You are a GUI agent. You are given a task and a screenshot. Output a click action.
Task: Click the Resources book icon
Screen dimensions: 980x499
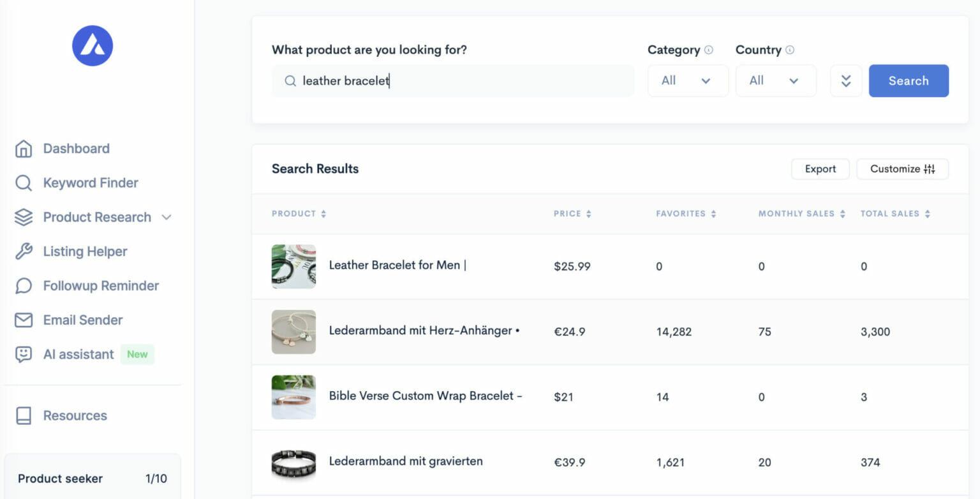[x=24, y=415]
